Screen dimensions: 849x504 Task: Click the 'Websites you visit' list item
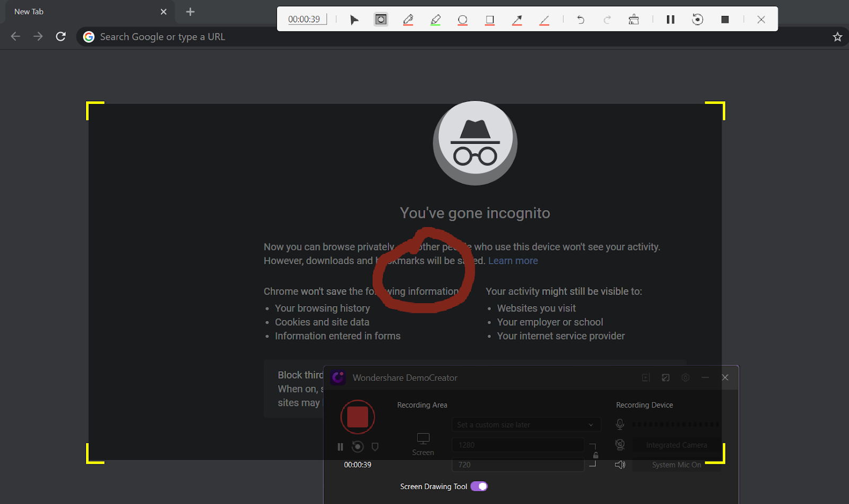[536, 308]
